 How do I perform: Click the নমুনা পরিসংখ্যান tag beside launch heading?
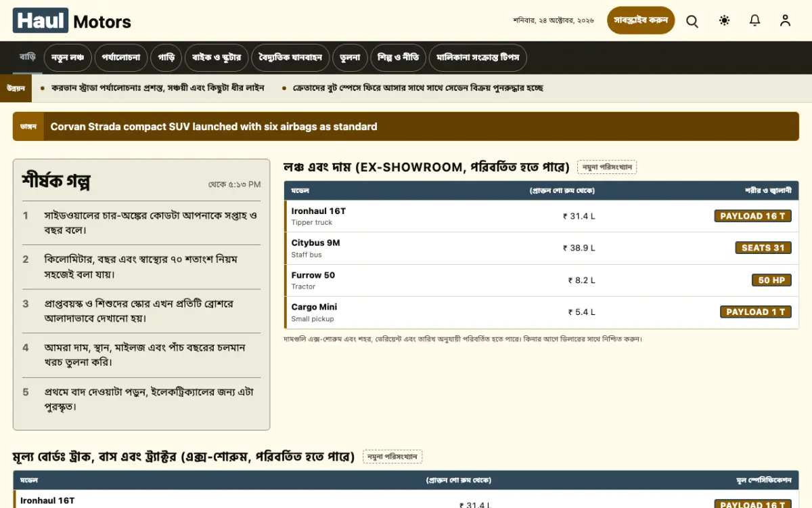click(607, 167)
